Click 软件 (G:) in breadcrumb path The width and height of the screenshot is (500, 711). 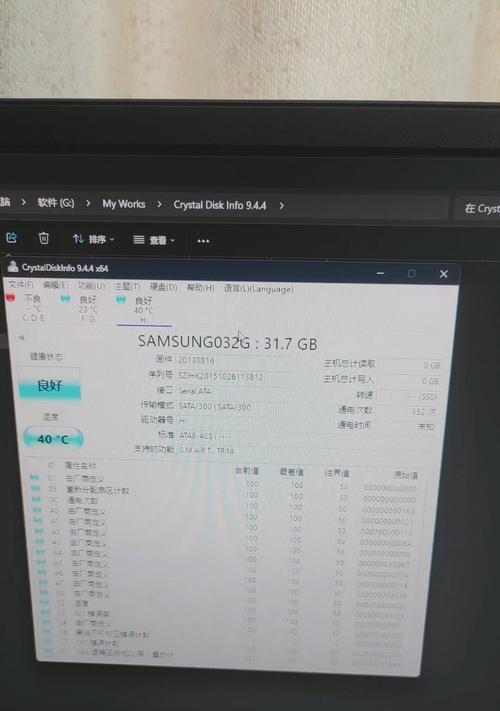[56, 203]
